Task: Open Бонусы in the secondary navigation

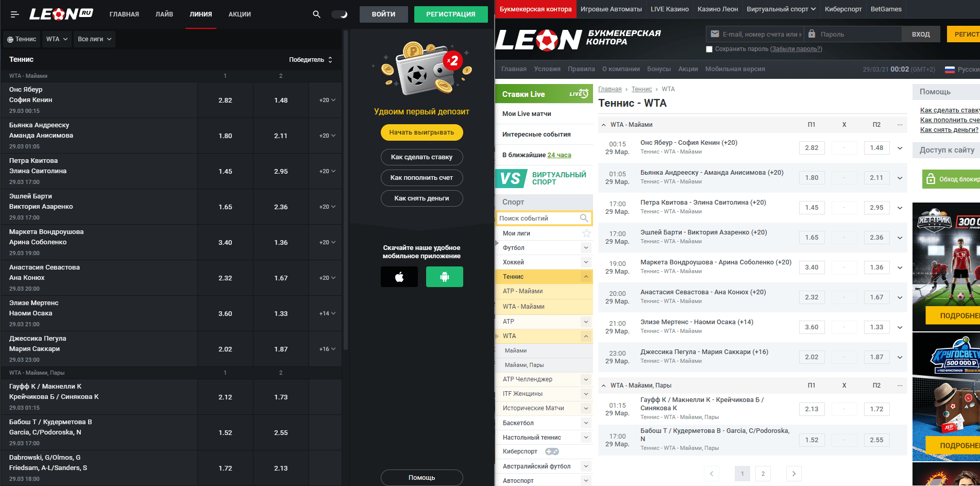Action: 658,69
